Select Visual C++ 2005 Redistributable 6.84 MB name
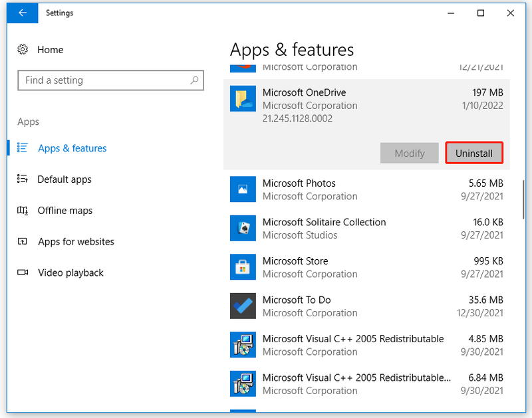Image resolution: width=532 pixels, height=418 pixels. [356, 377]
